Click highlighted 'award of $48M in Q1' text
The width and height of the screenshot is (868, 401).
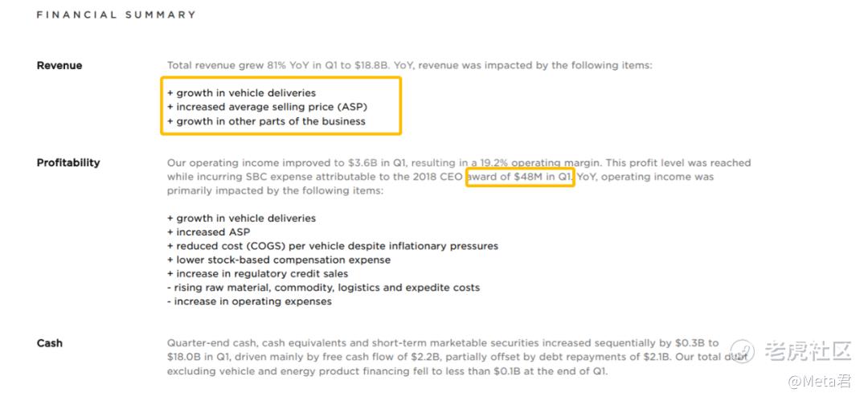[x=520, y=178]
